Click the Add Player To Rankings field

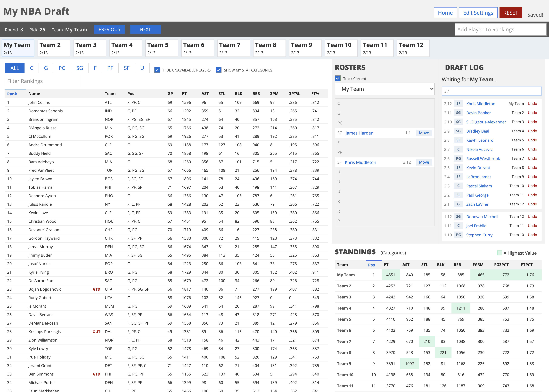pos(500,29)
